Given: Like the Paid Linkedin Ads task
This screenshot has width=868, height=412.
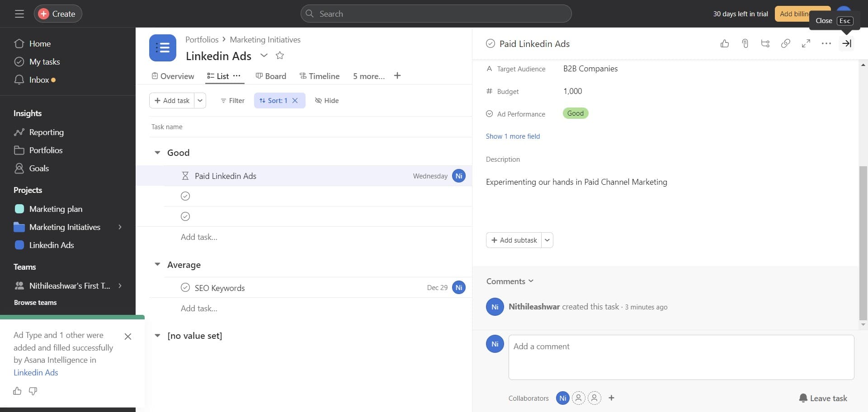Looking at the screenshot, I should coord(725,43).
